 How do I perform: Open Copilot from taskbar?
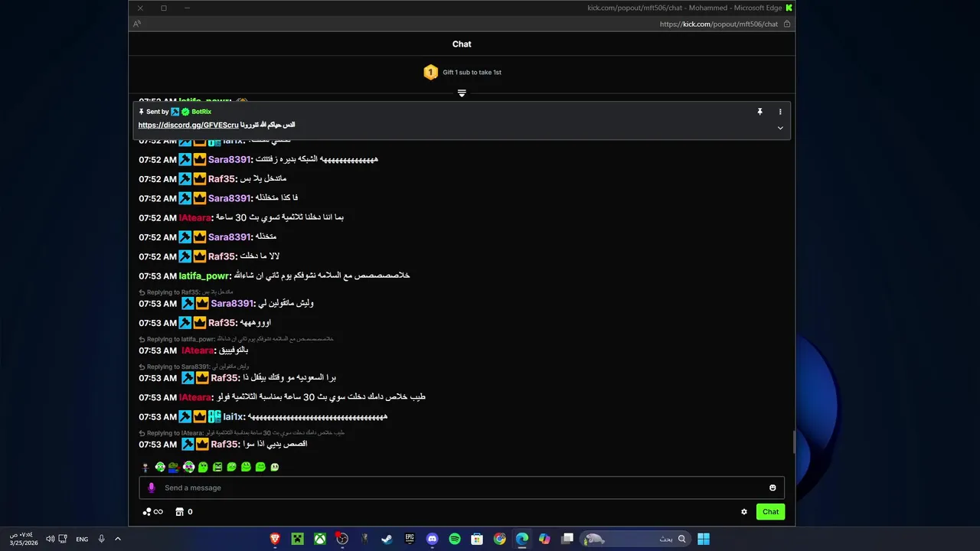pyautogui.click(x=544, y=539)
